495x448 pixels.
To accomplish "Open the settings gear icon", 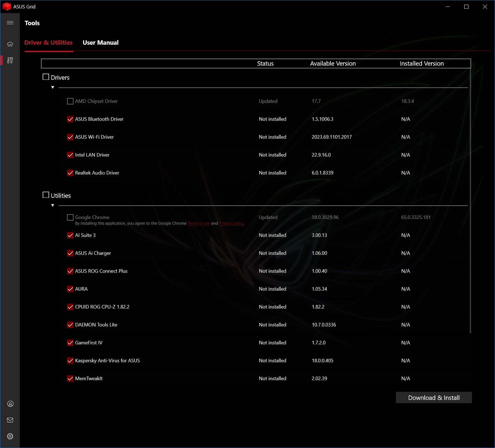I will tap(10, 436).
